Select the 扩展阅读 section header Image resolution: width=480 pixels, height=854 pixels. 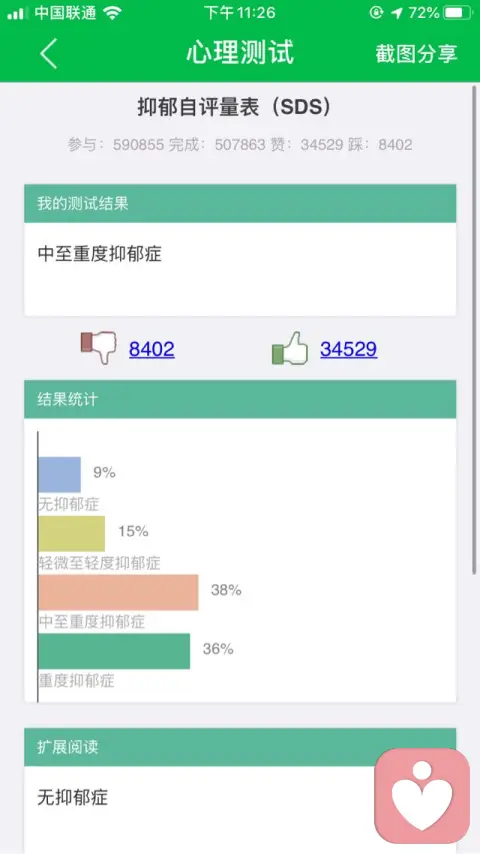pyautogui.click(x=240, y=747)
